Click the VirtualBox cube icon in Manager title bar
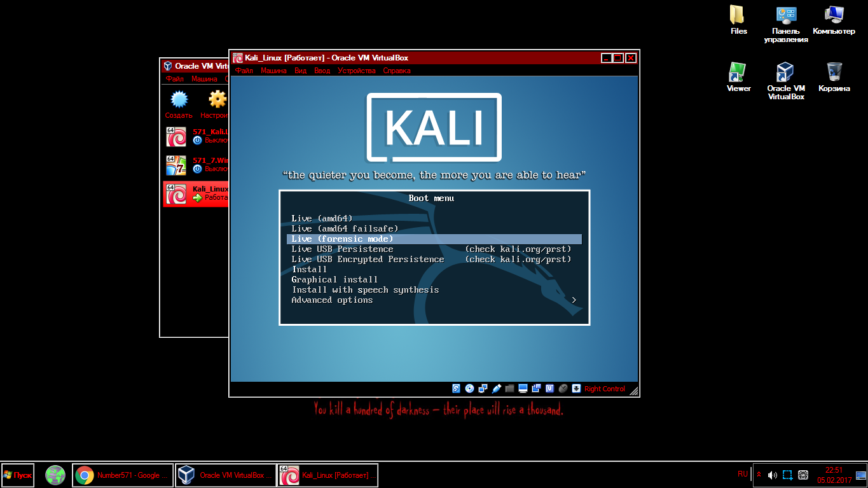 [168, 66]
